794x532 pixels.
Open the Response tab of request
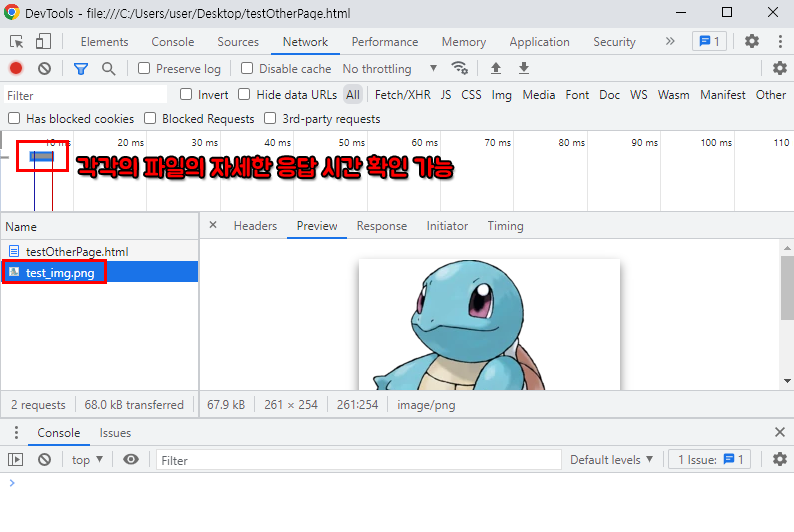382,226
